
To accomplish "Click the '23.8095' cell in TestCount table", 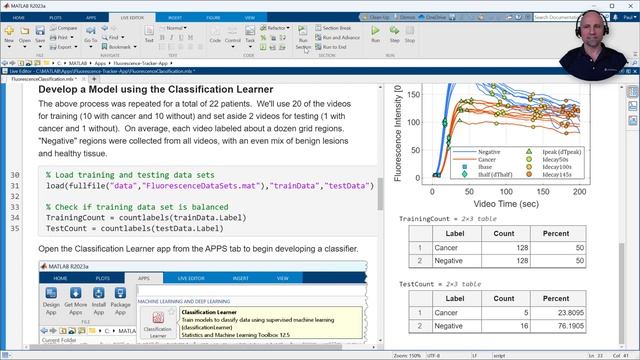I will (x=558, y=313).
